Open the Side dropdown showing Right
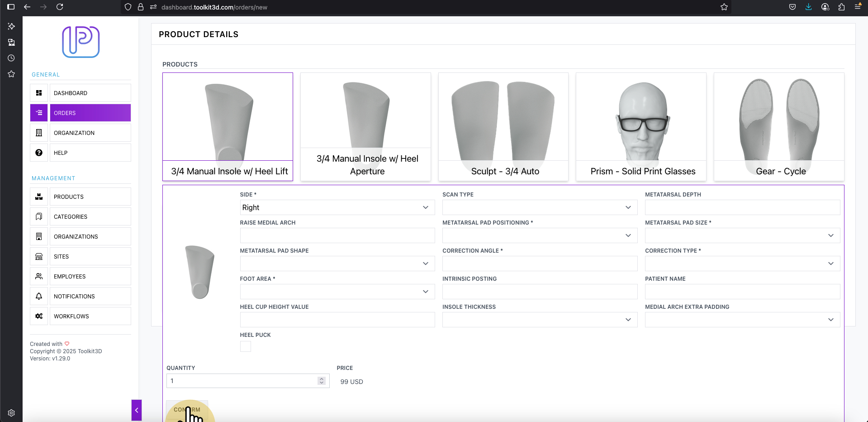Image resolution: width=868 pixels, height=422 pixels. [x=337, y=207]
